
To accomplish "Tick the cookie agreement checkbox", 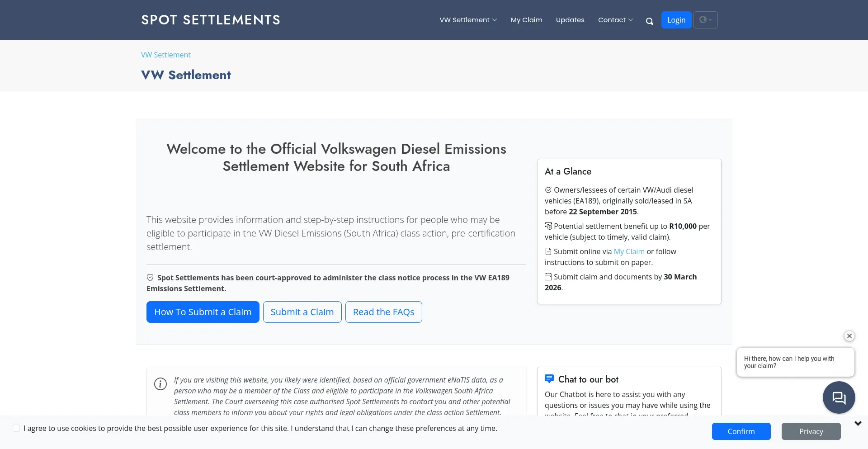I will (16, 428).
